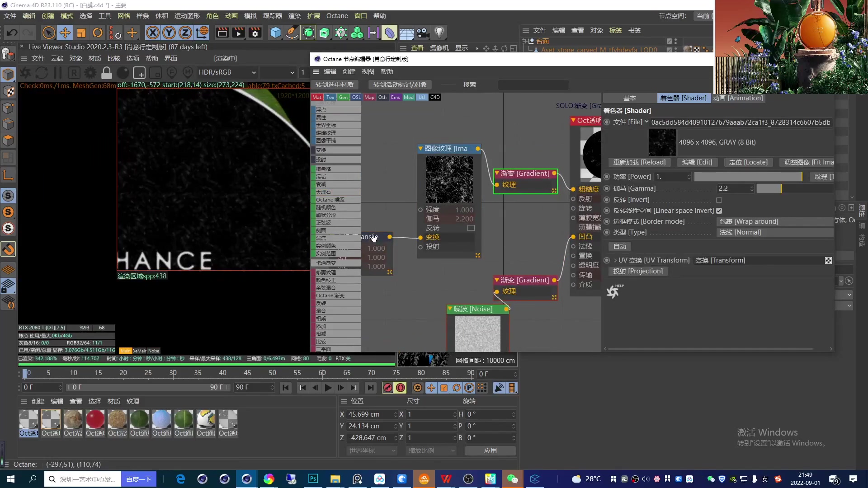Open Octane menu in main menu bar
The width and height of the screenshot is (868, 488).
[x=337, y=16]
